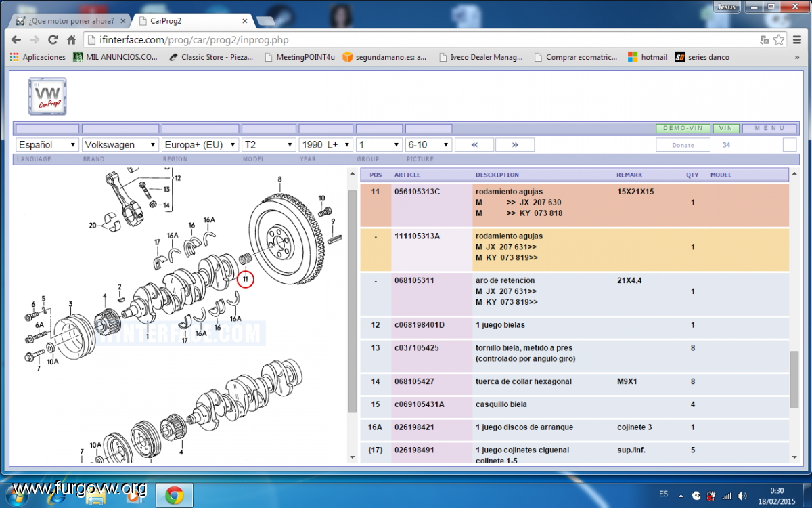The width and height of the screenshot is (812, 508).
Task: Click the 'casquillo biela' description
Action: 501,404
